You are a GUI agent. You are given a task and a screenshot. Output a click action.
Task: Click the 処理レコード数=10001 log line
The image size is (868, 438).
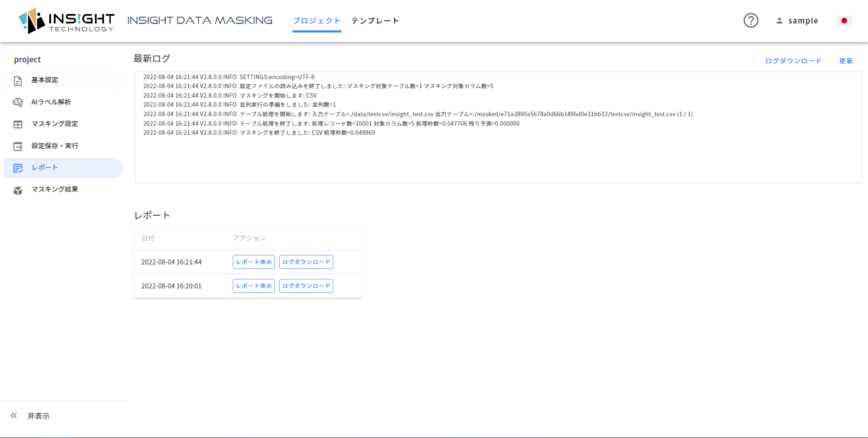[x=331, y=123]
